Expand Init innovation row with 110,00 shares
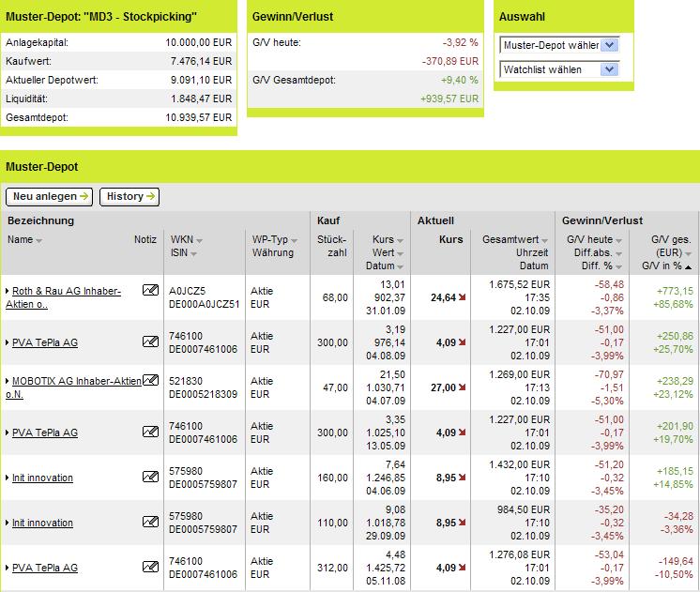This screenshot has height=592, width=700. (8, 523)
